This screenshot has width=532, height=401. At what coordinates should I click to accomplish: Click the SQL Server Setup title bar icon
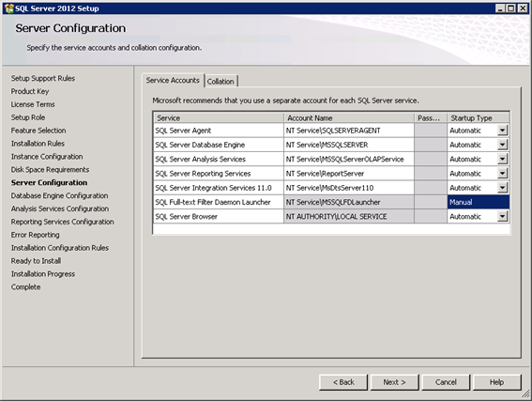click(8, 8)
